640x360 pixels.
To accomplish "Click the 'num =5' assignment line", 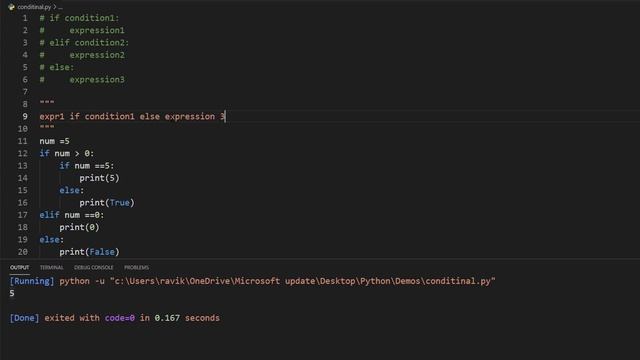I will pyautogui.click(x=54, y=141).
